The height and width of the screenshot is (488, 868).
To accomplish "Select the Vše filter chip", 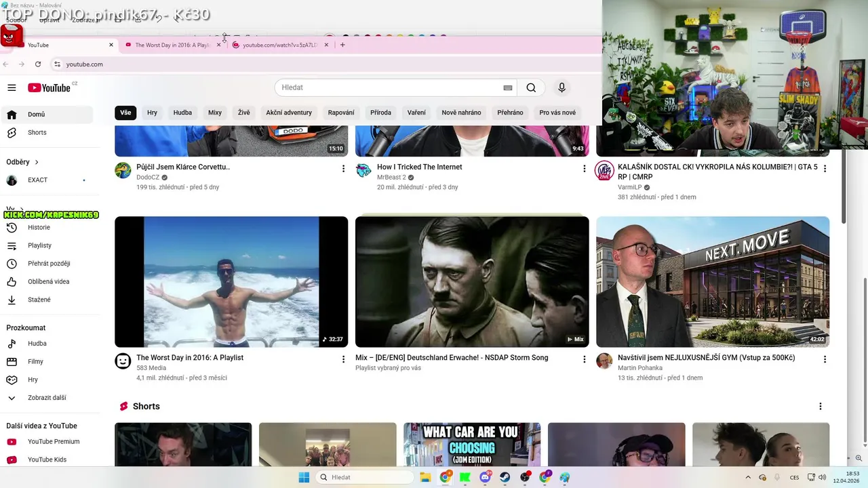I will pyautogui.click(x=125, y=113).
